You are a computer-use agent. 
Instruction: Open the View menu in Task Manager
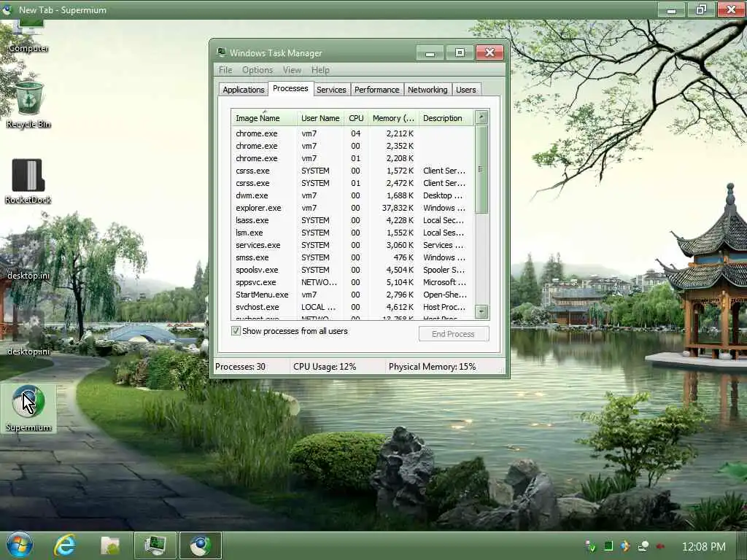[x=292, y=70]
